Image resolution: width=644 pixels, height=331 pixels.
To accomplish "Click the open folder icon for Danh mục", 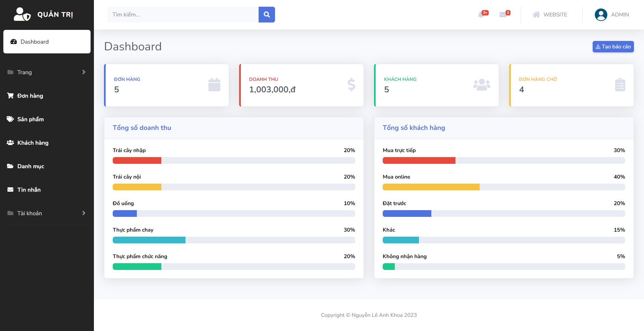I will [10, 166].
